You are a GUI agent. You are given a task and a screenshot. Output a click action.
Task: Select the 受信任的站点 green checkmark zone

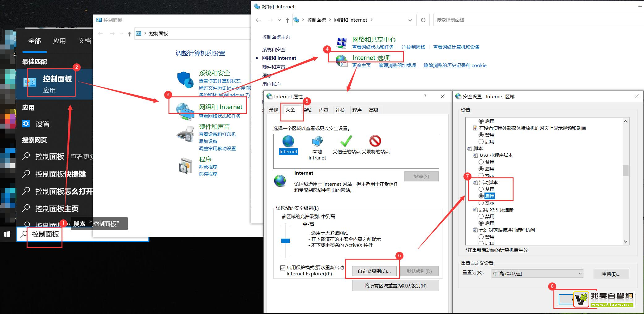click(x=346, y=142)
